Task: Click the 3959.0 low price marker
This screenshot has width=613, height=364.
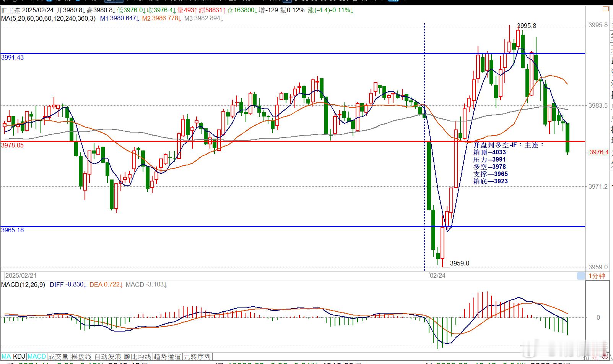Action: click(x=460, y=263)
